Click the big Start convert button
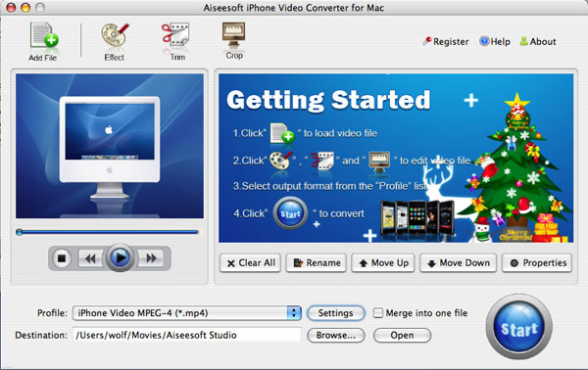 [519, 327]
